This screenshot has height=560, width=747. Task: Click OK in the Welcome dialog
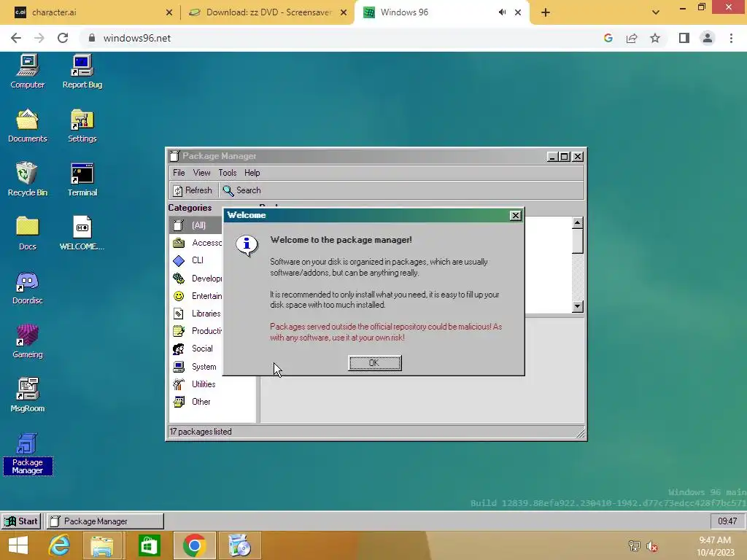[374, 363]
